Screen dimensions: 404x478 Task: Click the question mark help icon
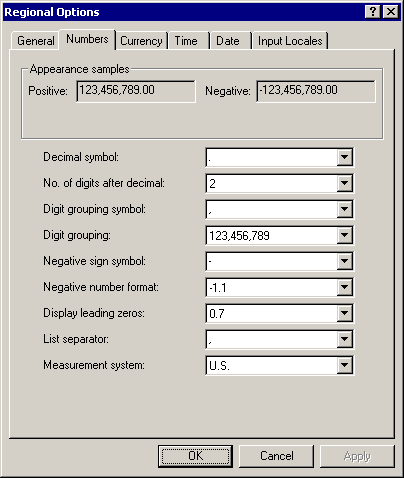point(373,12)
